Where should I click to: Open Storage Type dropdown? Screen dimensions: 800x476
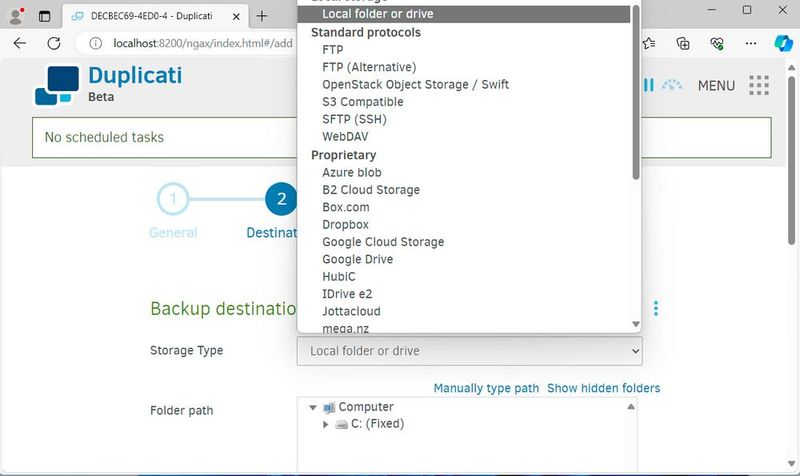click(469, 351)
